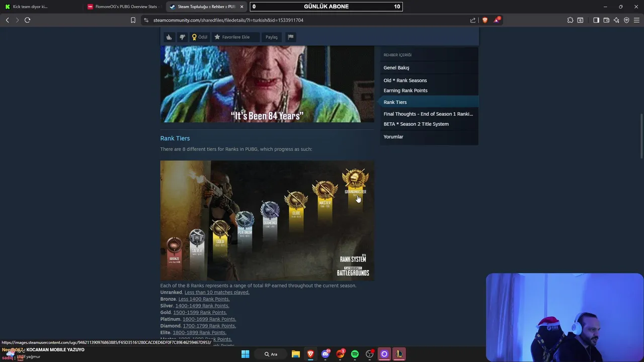Give an award with the Ödül button
644x362 pixels.
tap(200, 37)
